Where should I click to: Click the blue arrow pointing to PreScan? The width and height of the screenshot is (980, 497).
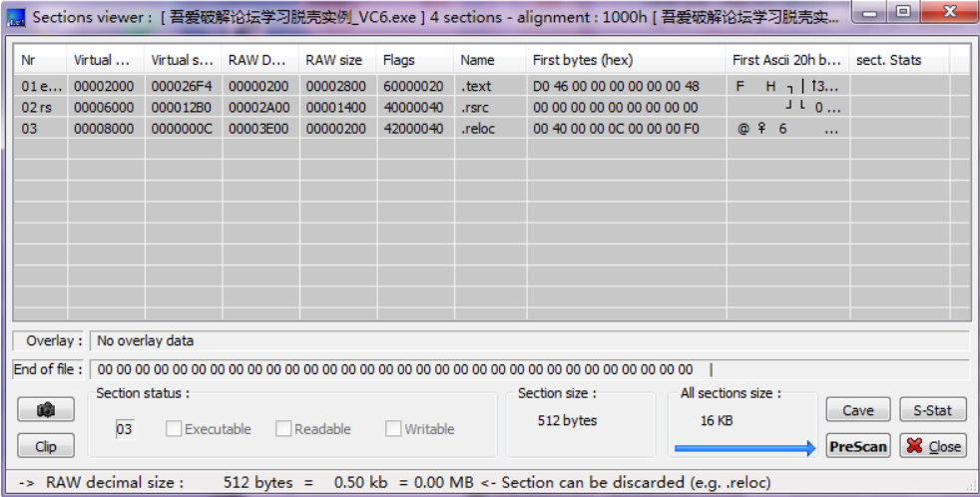tap(743, 448)
